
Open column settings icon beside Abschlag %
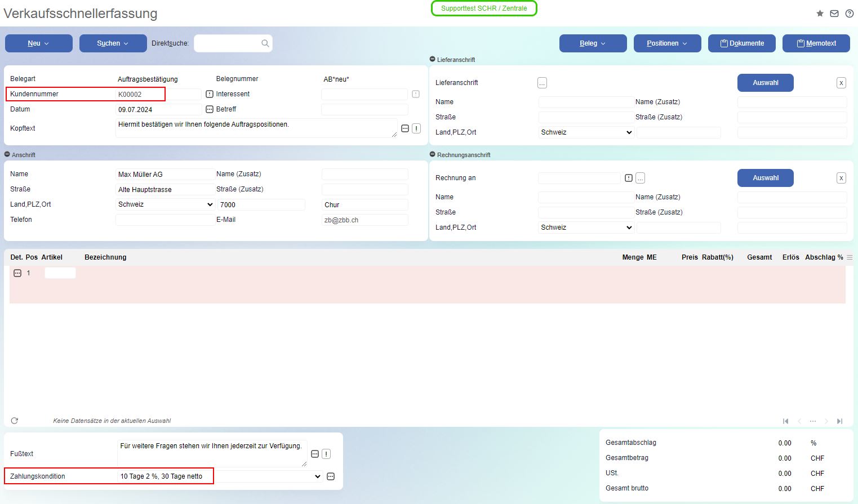coord(850,257)
